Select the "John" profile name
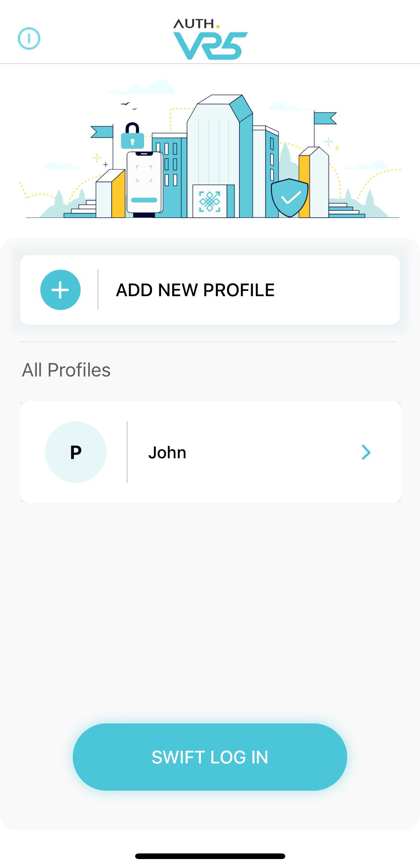This screenshot has width=420, height=868. [x=167, y=453]
